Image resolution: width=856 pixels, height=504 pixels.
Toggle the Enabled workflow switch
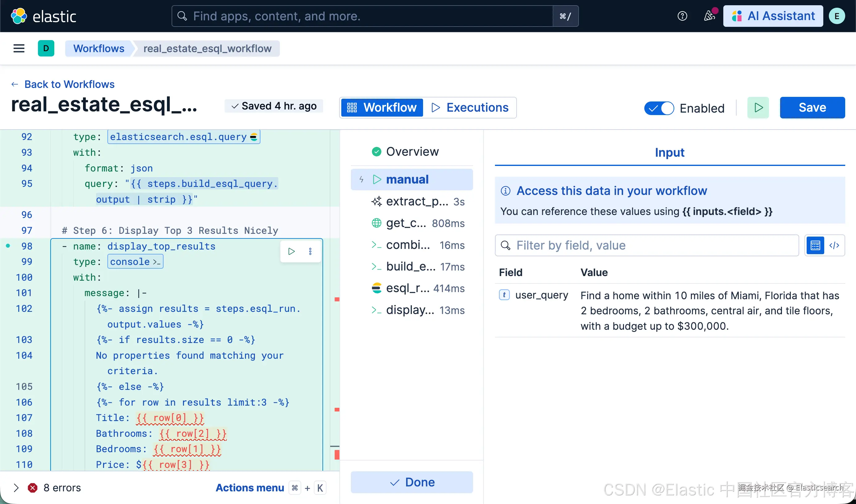click(x=659, y=108)
